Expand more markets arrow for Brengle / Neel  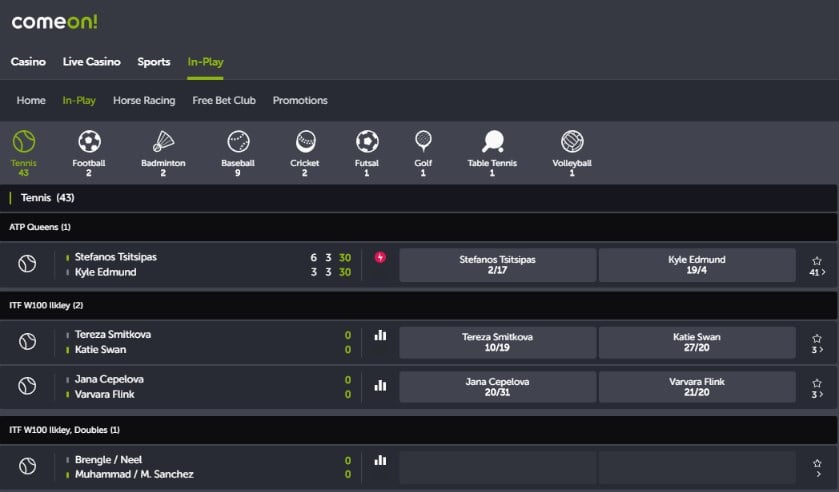[x=819, y=474]
